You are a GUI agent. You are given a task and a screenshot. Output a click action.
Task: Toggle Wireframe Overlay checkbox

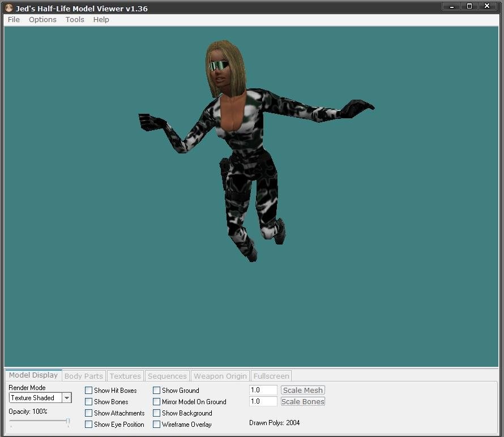(156, 424)
